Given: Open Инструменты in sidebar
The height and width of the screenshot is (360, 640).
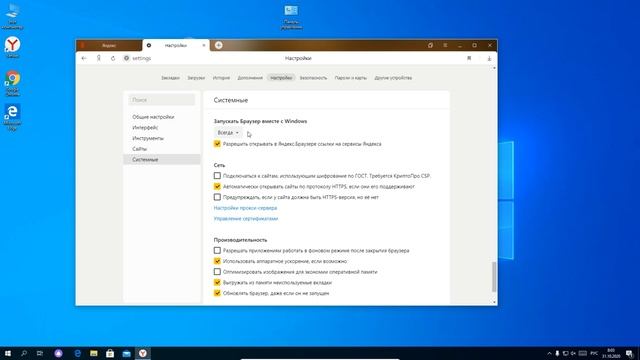Looking at the screenshot, I should (x=148, y=138).
